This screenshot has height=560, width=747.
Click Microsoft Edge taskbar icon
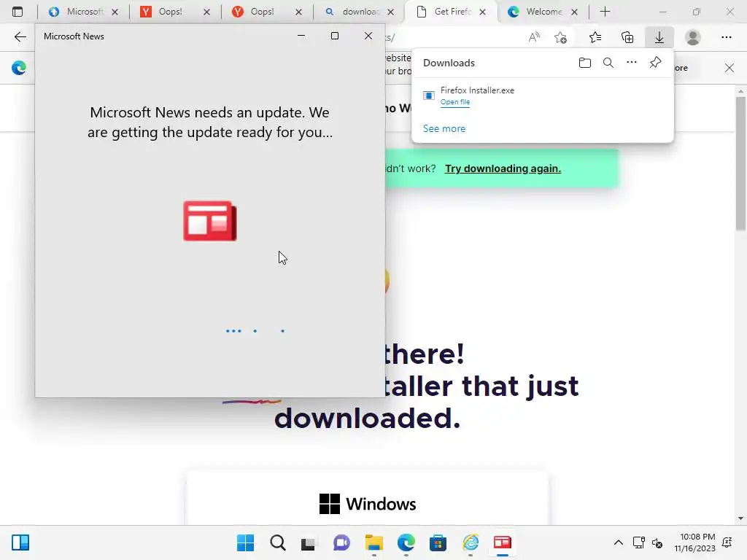406,542
